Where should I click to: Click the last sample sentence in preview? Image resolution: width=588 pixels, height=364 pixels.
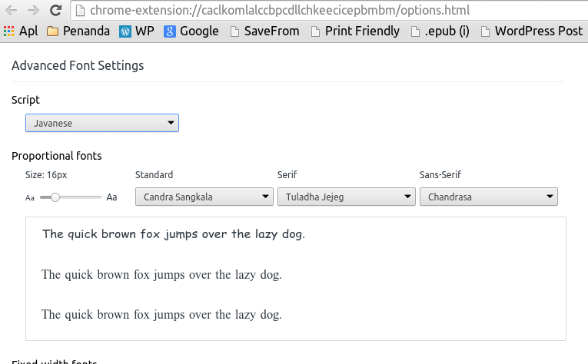pos(161,315)
